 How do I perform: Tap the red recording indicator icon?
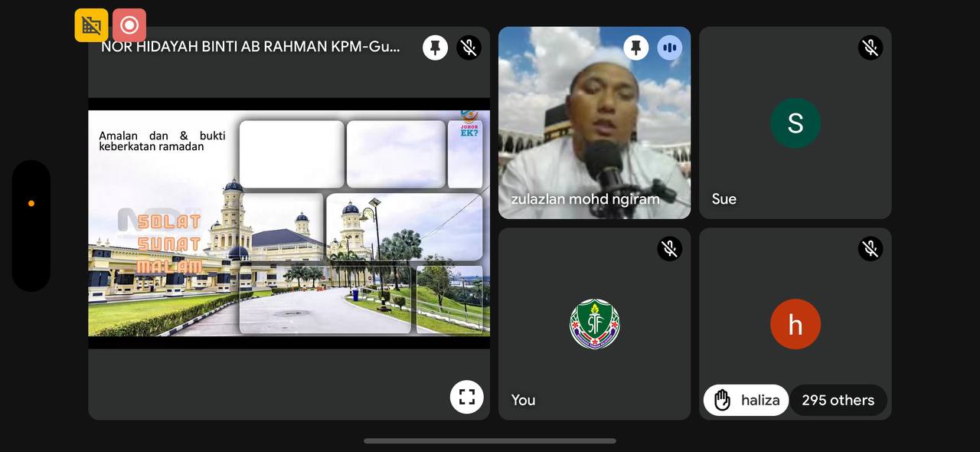tap(129, 25)
